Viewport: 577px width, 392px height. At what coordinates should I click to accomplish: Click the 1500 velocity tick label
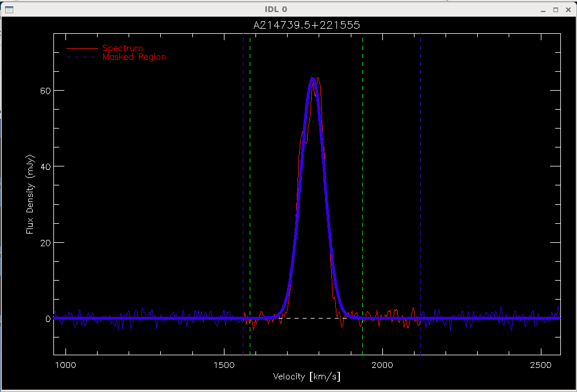click(x=224, y=365)
